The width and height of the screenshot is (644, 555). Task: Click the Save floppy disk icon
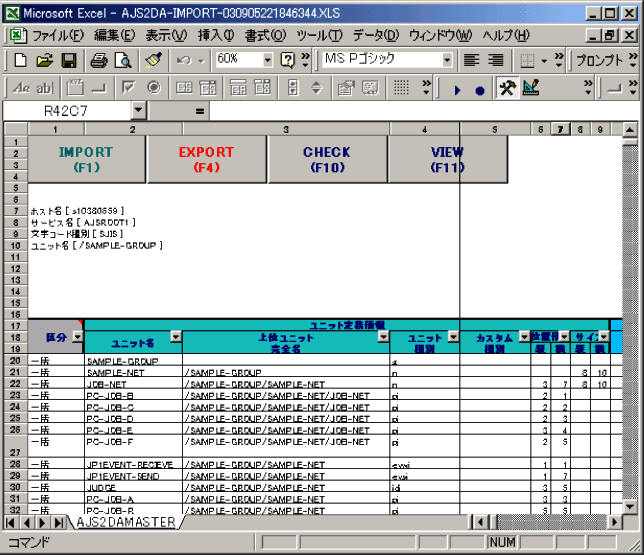pos(69,61)
